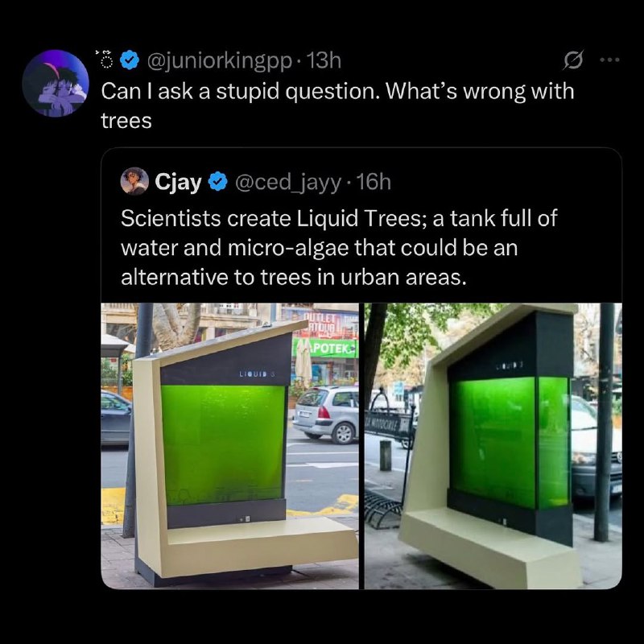This screenshot has width=644, height=644.
Task: Click the verified badge beside @juniorkingpp
Action: [x=128, y=60]
